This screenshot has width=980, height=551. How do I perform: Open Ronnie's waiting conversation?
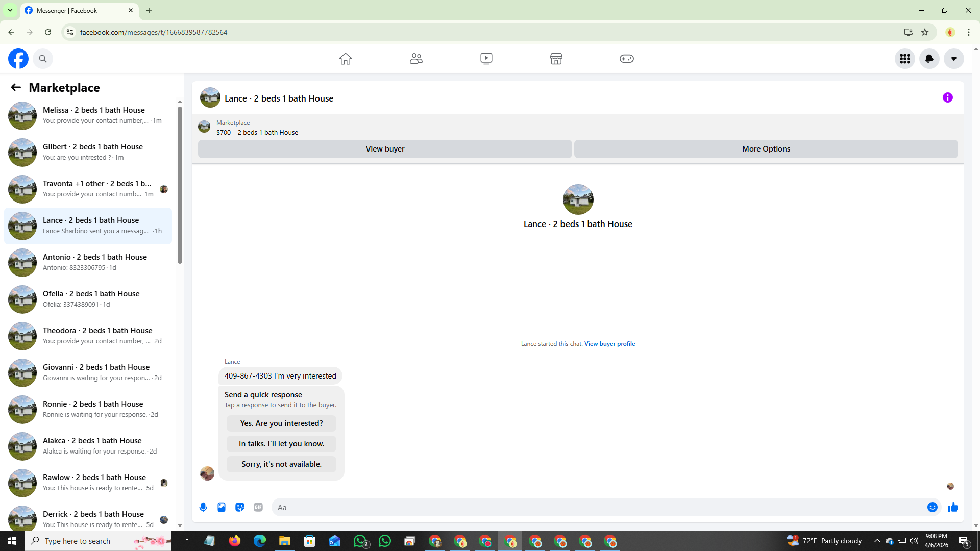coord(88,409)
